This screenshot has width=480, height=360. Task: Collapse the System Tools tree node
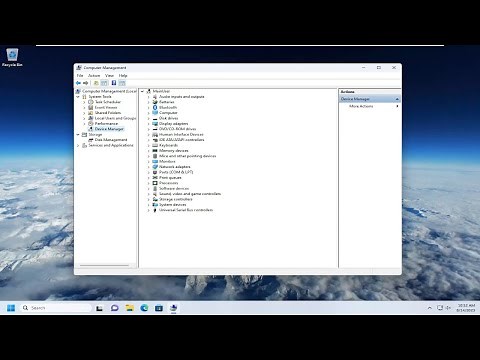(78, 97)
